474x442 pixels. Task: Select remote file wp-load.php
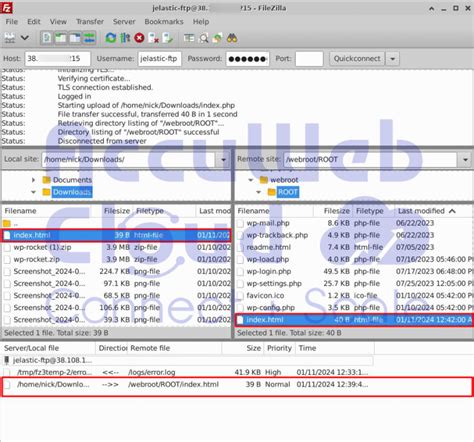pyautogui.click(x=354, y=259)
